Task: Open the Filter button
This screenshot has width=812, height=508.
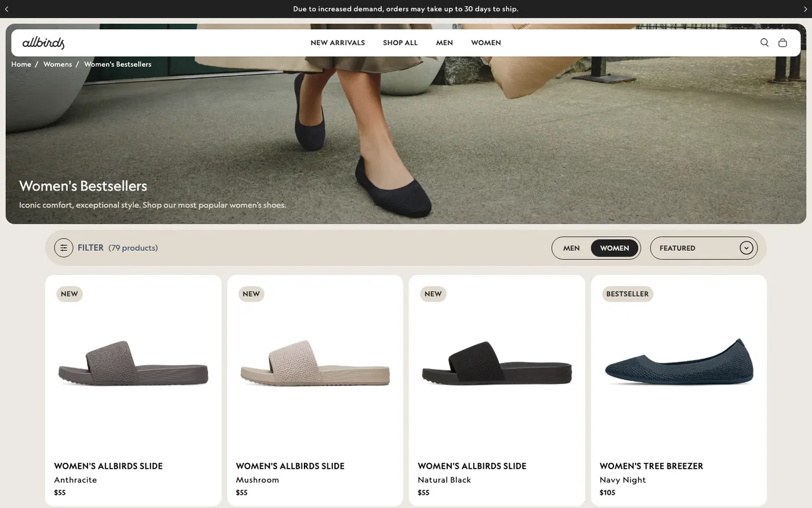Action: (x=79, y=248)
